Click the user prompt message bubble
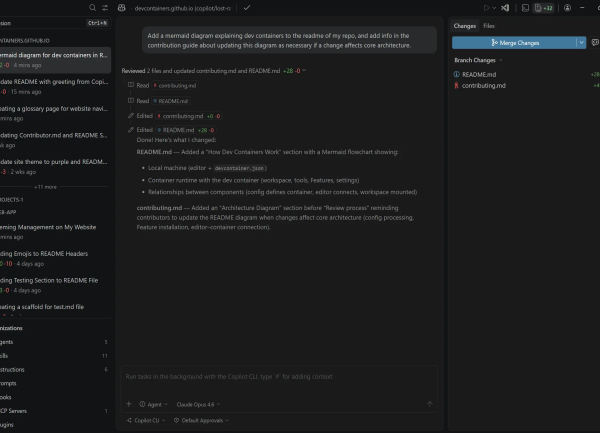600x433 pixels. pyautogui.click(x=289, y=40)
